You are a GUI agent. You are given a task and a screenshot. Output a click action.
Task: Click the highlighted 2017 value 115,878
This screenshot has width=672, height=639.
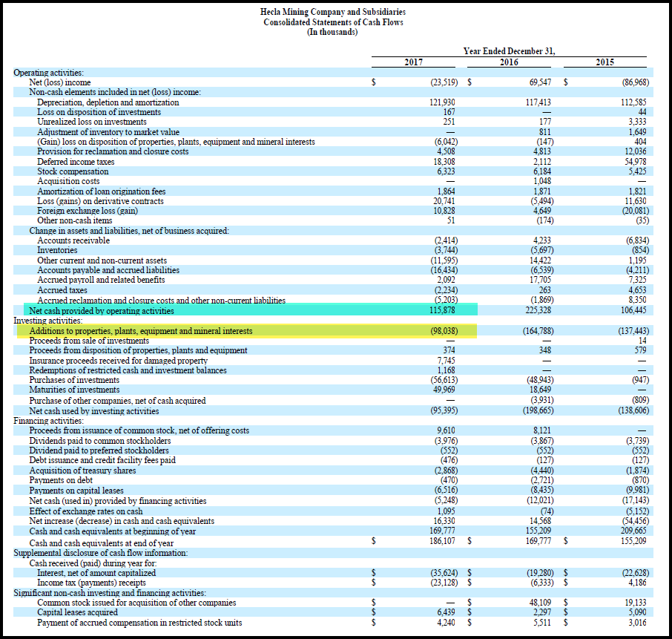tap(442, 310)
